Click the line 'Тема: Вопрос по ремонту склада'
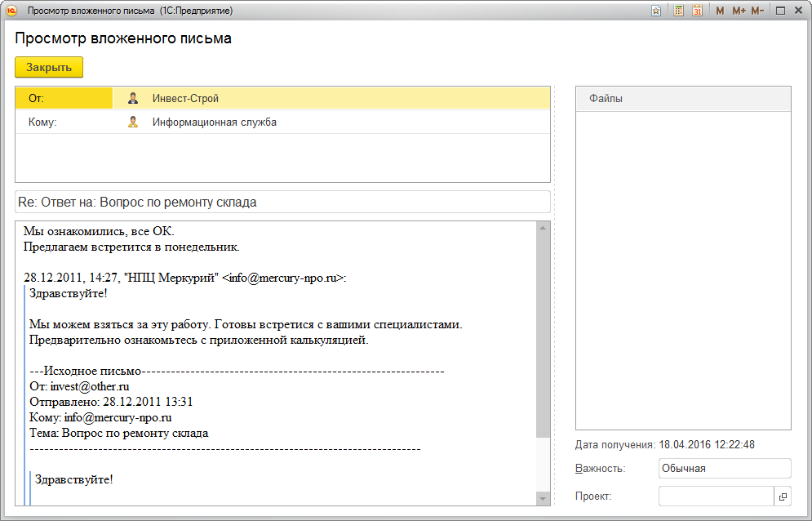The height and width of the screenshot is (521, 812). click(119, 433)
